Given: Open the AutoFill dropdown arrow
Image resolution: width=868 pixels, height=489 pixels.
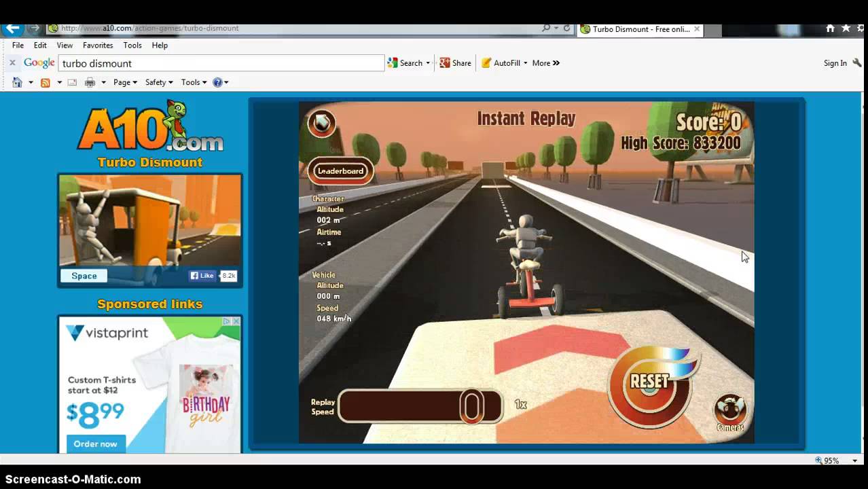Looking at the screenshot, I should (525, 63).
